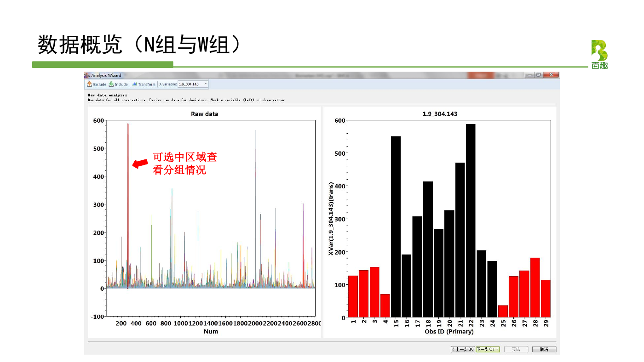Viewport: 644px width, 362px height.
Task: Select the black bar for Obs ID 15
Action: pyautogui.click(x=396, y=227)
